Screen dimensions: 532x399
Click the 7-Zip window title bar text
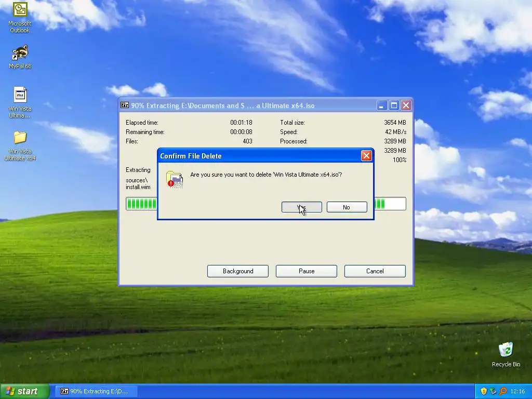[223, 105]
